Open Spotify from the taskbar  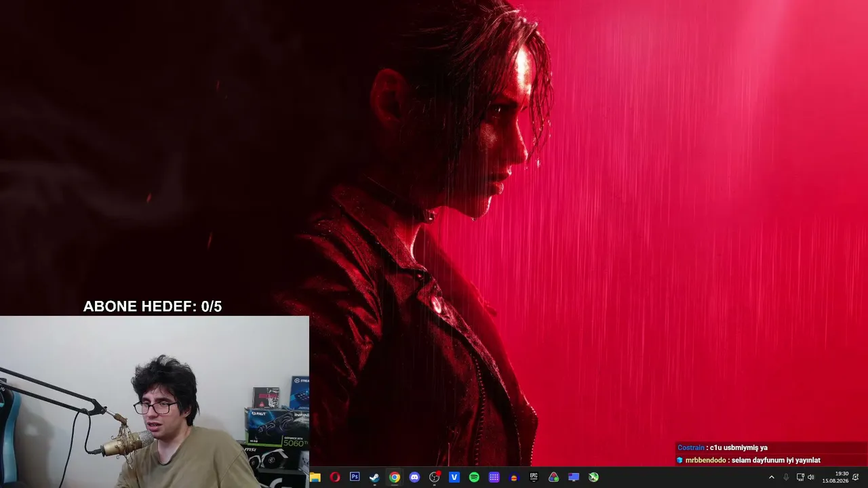(x=474, y=477)
